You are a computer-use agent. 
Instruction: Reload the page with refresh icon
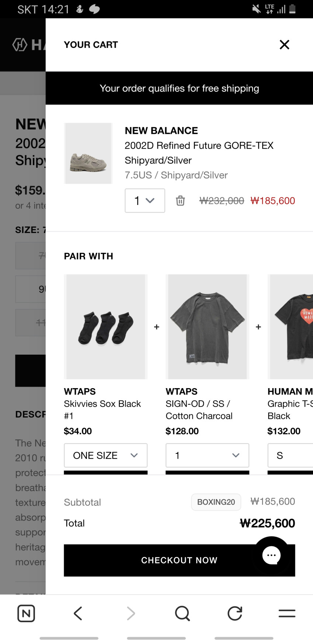[x=235, y=613]
